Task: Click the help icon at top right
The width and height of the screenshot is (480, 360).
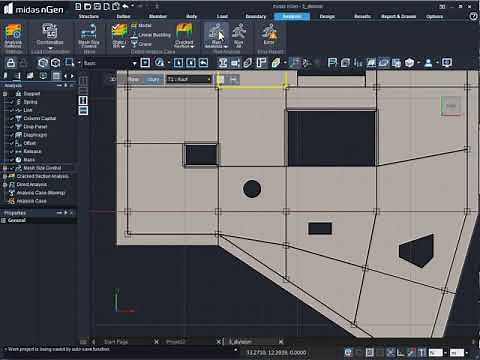Action: pos(473,16)
